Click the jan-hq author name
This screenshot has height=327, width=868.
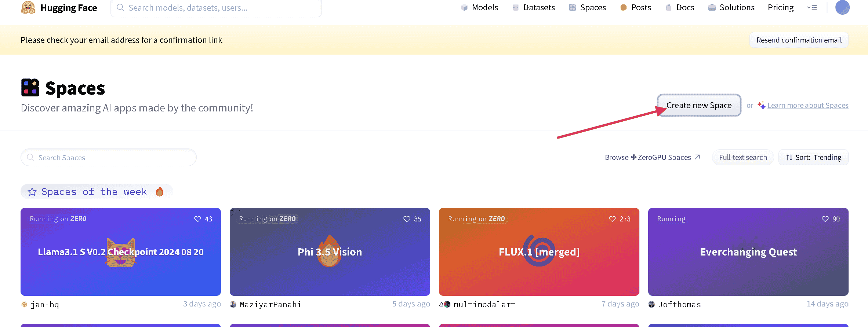(x=45, y=304)
